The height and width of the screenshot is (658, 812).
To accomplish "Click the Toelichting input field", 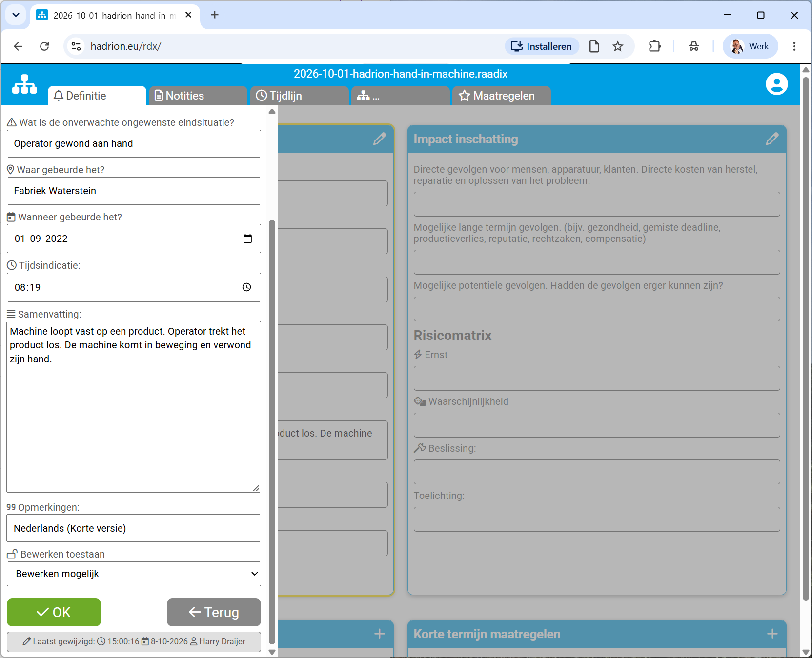I will pos(597,519).
